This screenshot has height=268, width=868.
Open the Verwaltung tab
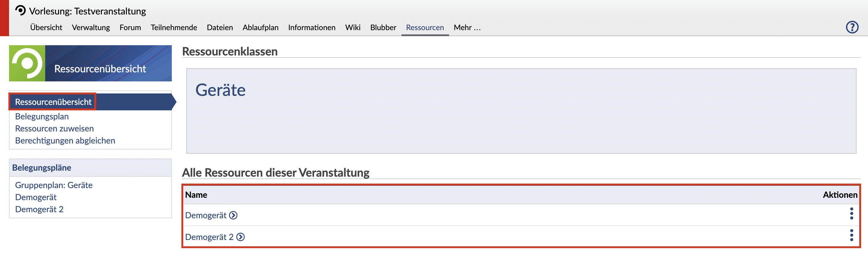point(91,28)
